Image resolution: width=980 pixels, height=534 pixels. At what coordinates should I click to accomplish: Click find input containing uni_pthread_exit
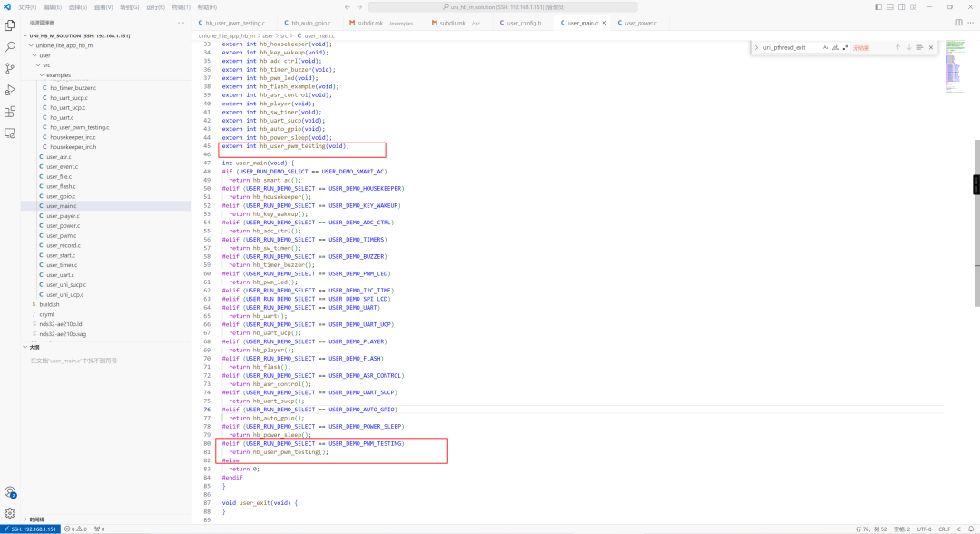pyautogui.click(x=790, y=47)
